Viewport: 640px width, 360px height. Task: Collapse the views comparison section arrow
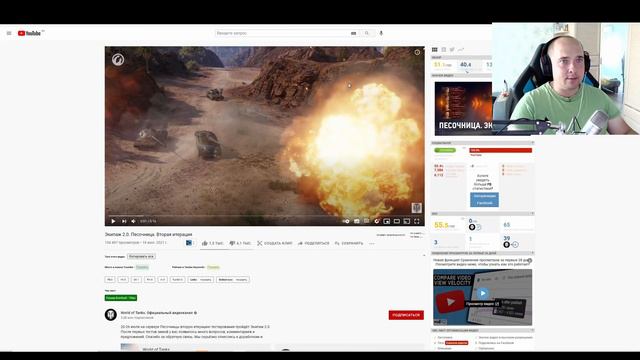point(532,253)
